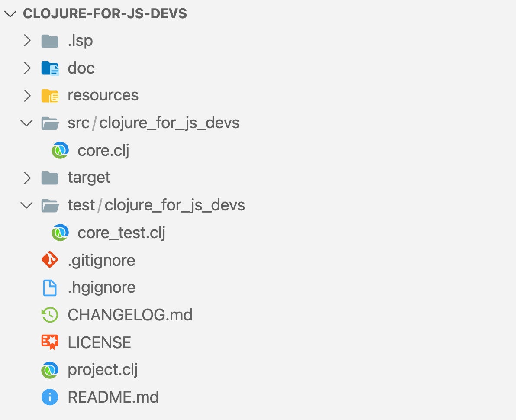516x420 pixels.
Task: Open the core.clj source file
Action: [103, 150]
